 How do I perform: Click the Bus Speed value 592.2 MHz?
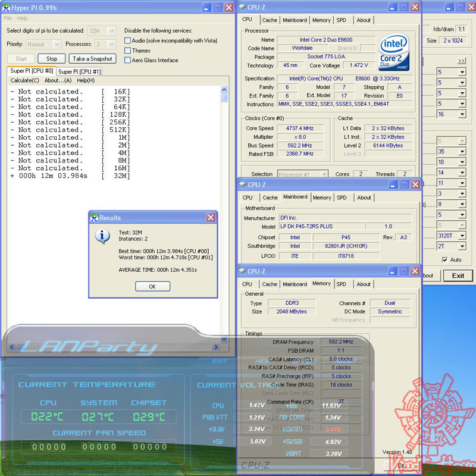coord(300,145)
